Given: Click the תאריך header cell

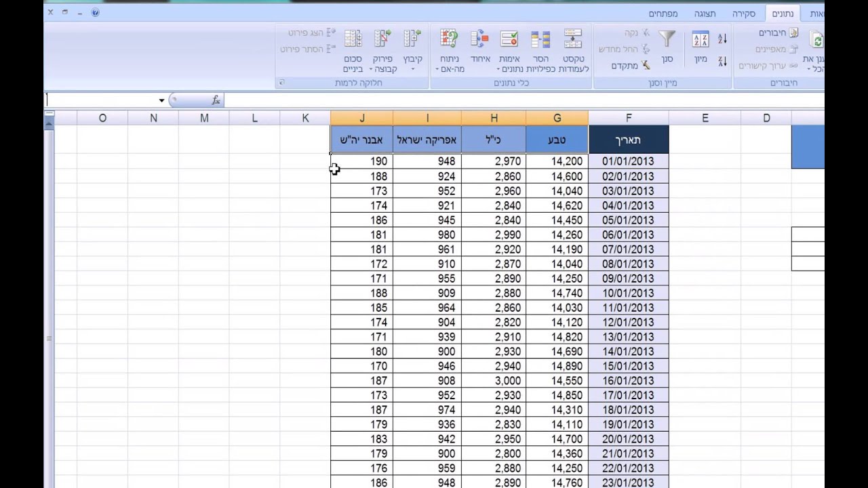Looking at the screenshot, I should (629, 140).
